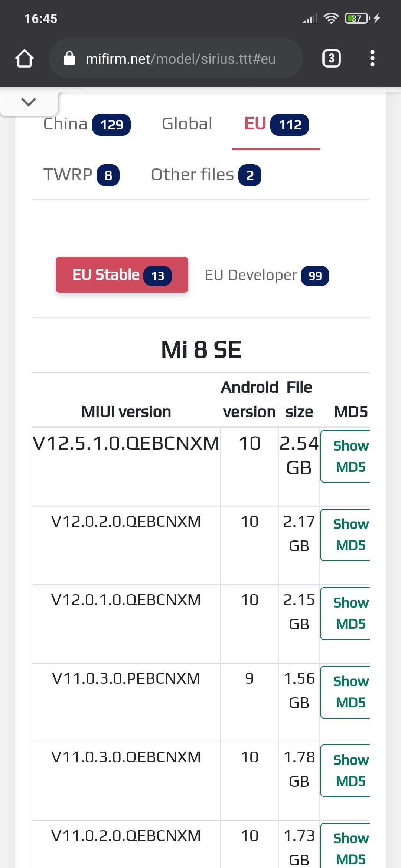Select the EU Stable button
This screenshot has height=868, width=401.
point(122,275)
